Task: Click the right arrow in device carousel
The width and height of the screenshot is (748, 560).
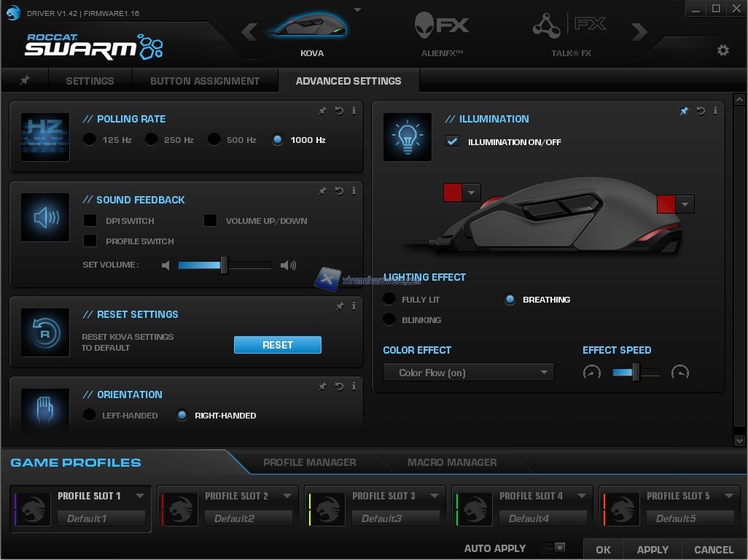Action: (639, 31)
